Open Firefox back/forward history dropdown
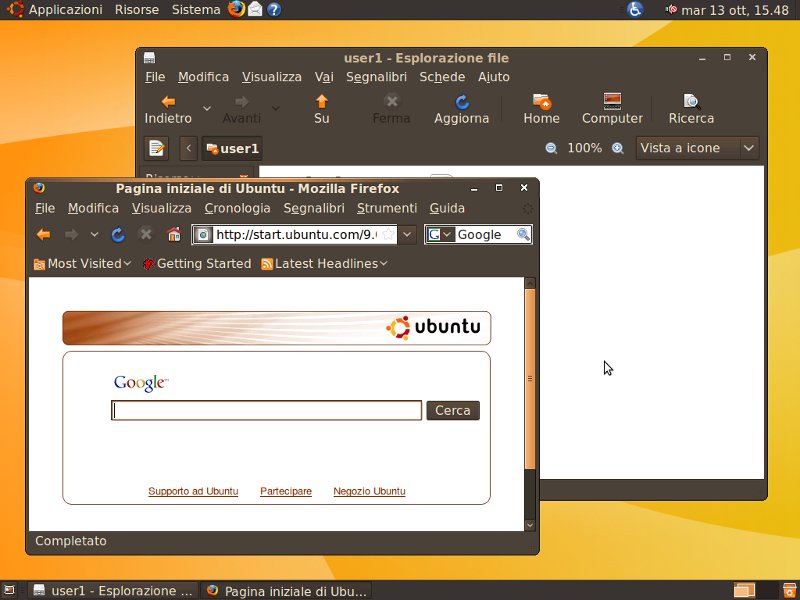 click(x=94, y=235)
